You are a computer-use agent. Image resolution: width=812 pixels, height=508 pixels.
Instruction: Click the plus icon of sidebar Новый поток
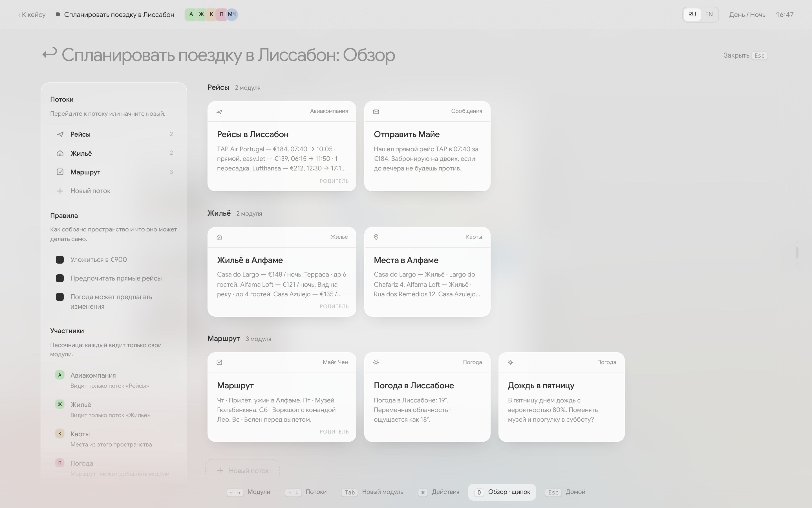60,191
